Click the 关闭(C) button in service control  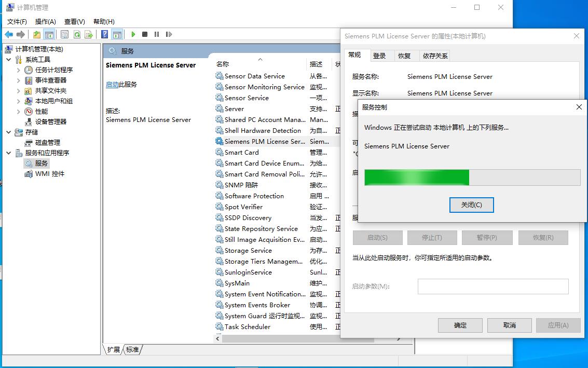(471, 205)
